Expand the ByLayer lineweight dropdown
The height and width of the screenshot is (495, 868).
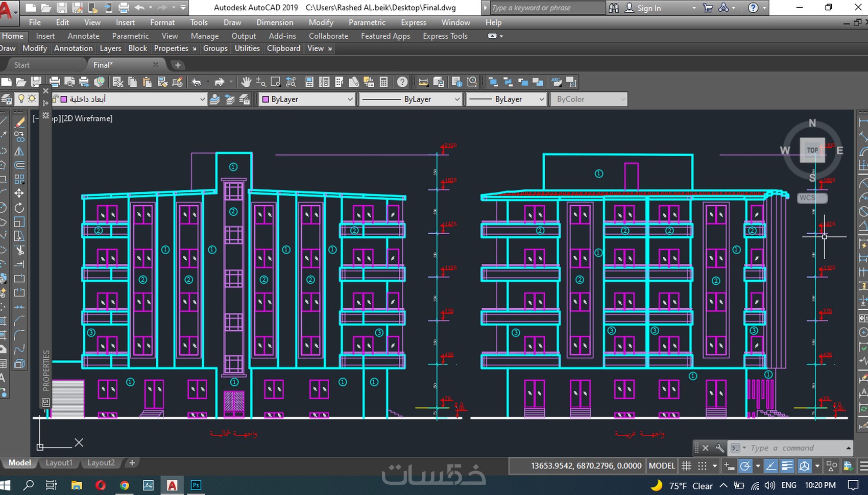542,100
